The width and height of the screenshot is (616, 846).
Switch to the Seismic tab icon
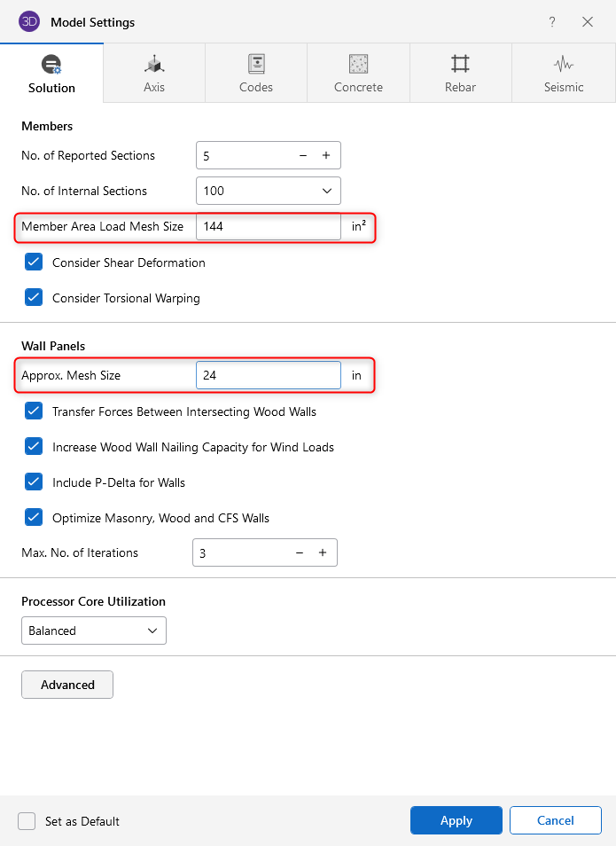pos(563,65)
